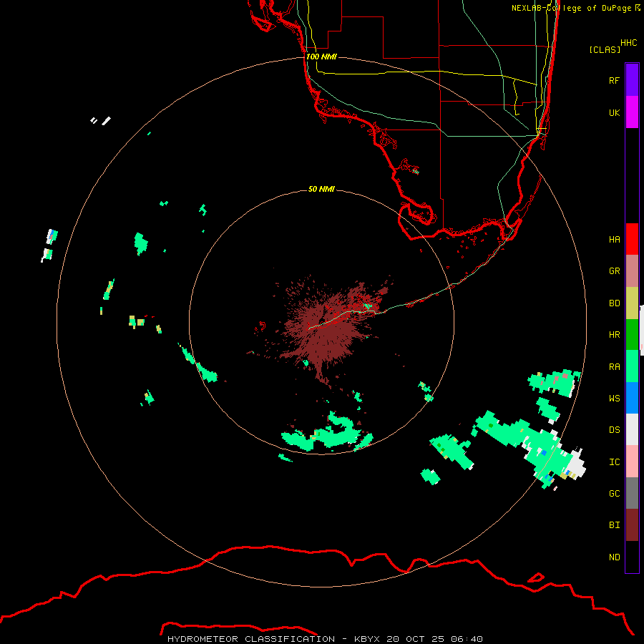The image size is (644, 644).
Task: Click the BI brown legend swatch
Action: [x=632, y=525]
